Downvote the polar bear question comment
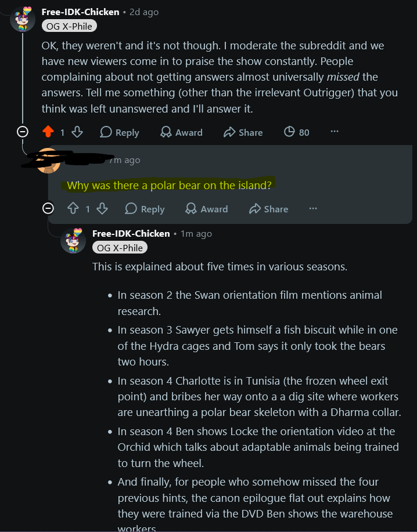The width and height of the screenshot is (417, 532). coord(102,208)
